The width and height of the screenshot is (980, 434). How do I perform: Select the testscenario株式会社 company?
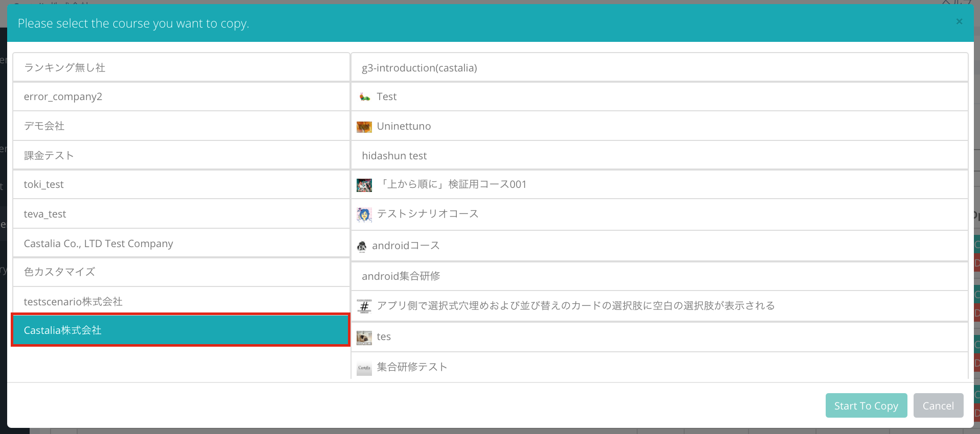pyautogui.click(x=181, y=301)
